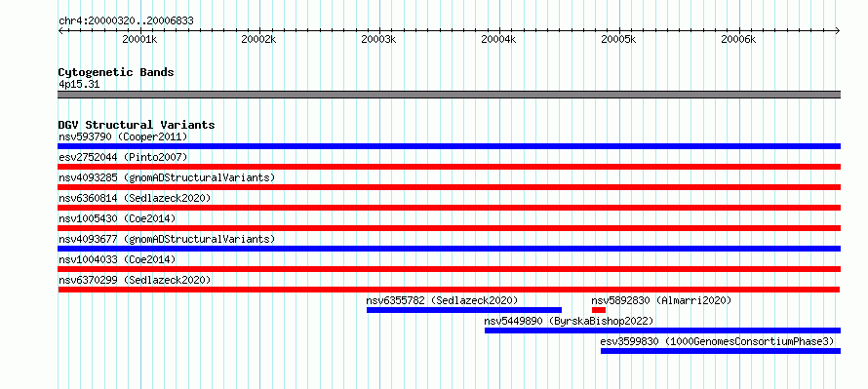Open nsv4093677 (gnomADStructuralVariants) label
868x389 pixels.
167,239
